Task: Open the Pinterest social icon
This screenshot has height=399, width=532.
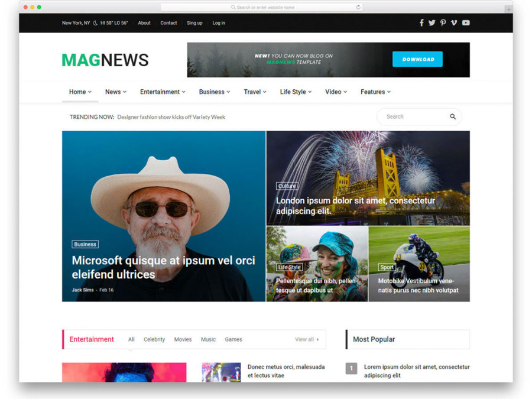Action: (443, 22)
